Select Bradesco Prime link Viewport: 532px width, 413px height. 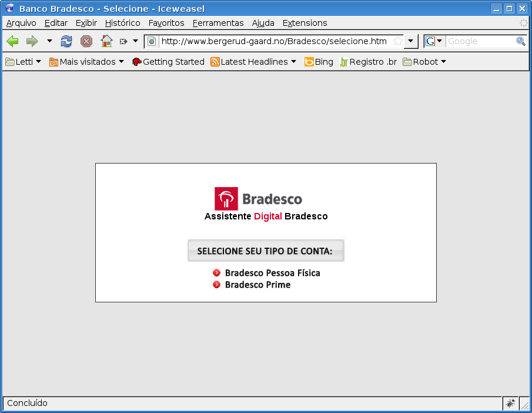258,285
